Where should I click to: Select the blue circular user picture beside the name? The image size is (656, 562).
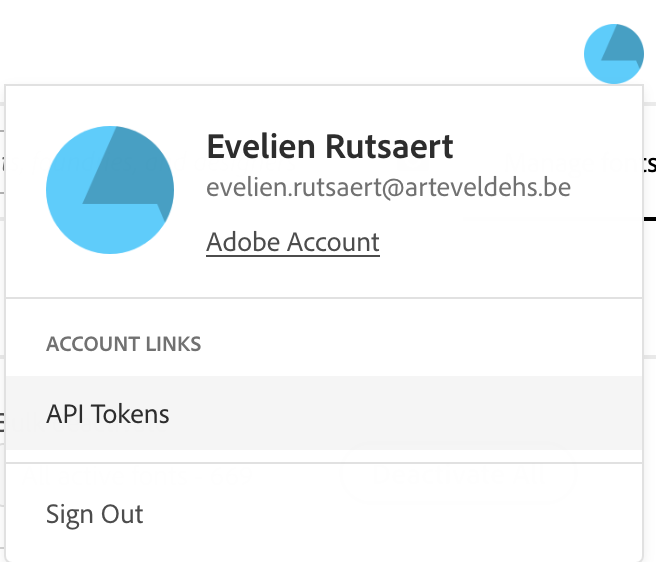(x=110, y=189)
